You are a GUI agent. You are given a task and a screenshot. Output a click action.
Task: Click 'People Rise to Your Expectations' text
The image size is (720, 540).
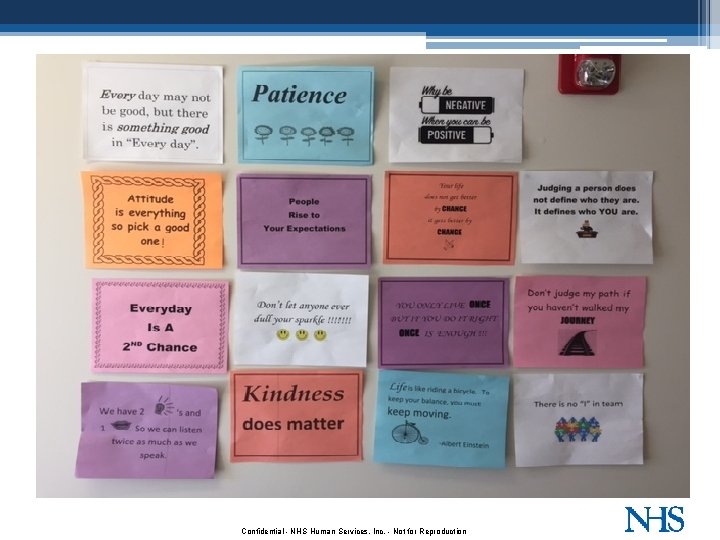pyautogui.click(x=304, y=215)
